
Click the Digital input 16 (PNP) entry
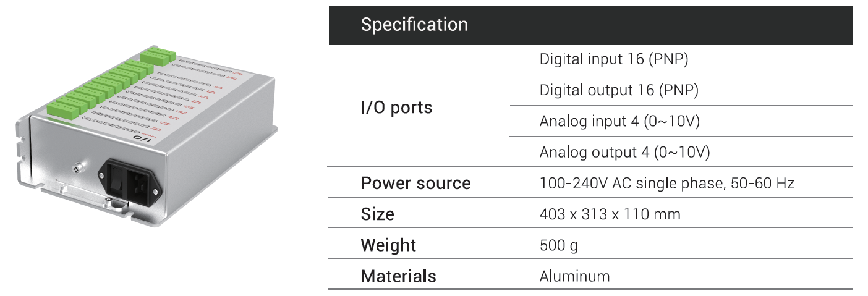pos(613,60)
